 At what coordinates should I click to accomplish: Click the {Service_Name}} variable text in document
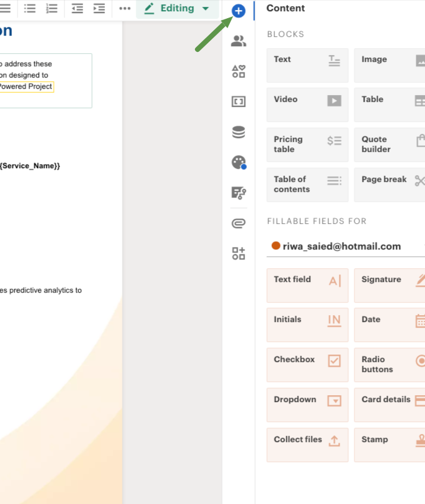[30, 166]
